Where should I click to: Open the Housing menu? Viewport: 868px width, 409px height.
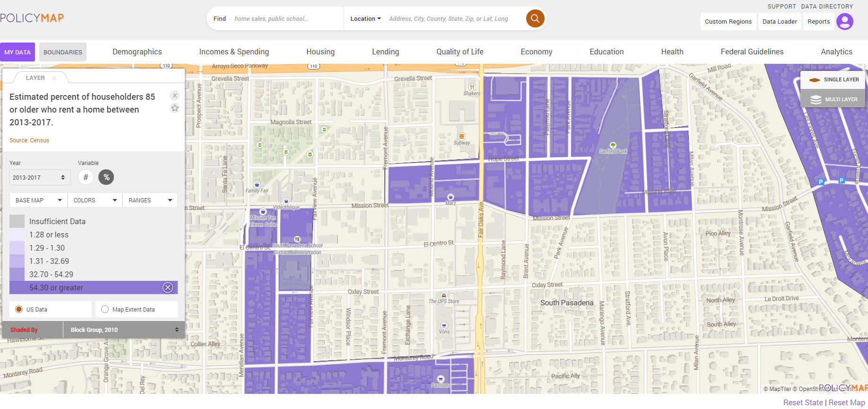[321, 52]
